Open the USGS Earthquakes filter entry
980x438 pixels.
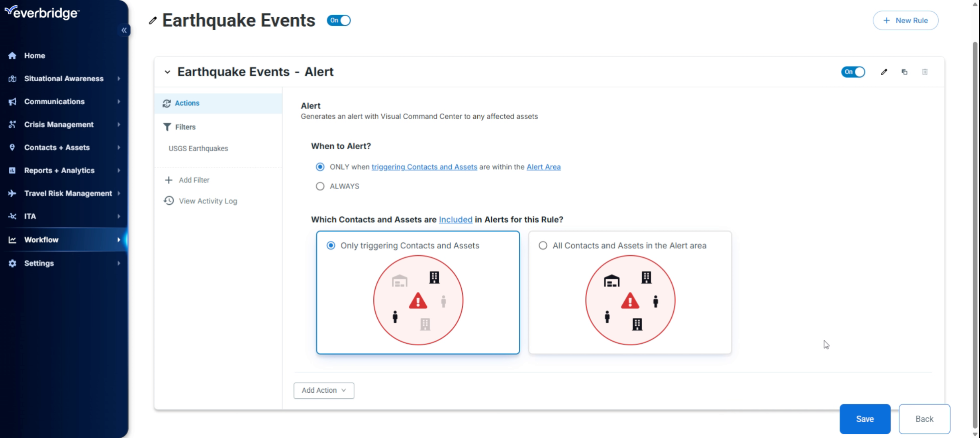(198, 148)
